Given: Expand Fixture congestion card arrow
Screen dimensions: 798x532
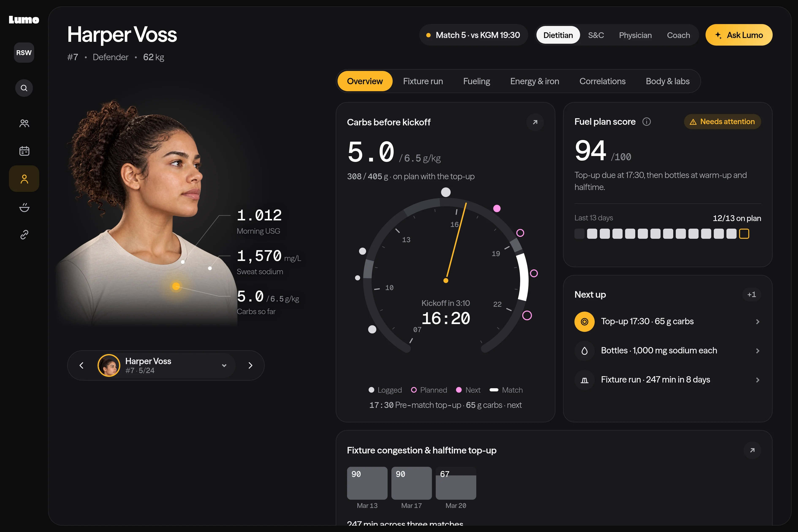Looking at the screenshot, I should click(x=752, y=450).
